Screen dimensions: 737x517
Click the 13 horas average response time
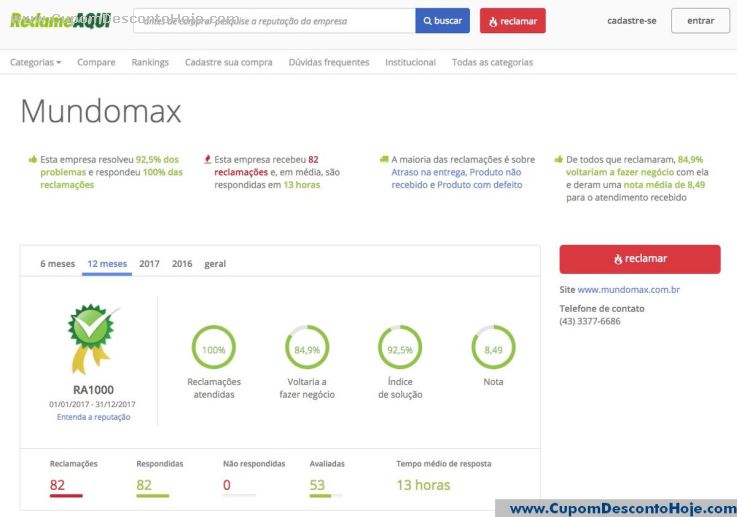coord(423,485)
